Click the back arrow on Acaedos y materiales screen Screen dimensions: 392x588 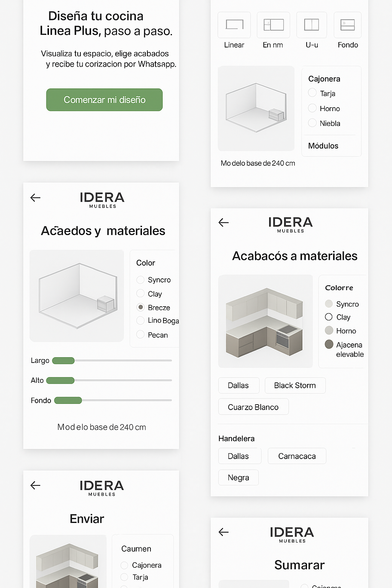click(35, 198)
